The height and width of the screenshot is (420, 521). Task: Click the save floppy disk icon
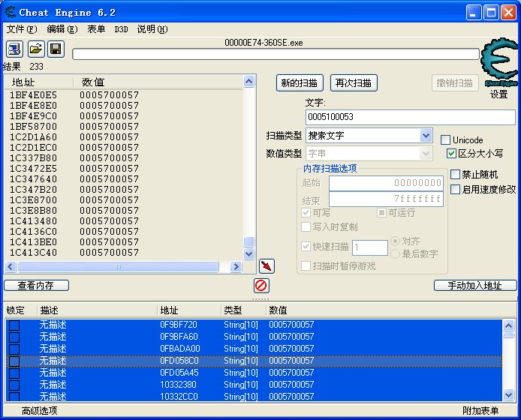[x=56, y=49]
